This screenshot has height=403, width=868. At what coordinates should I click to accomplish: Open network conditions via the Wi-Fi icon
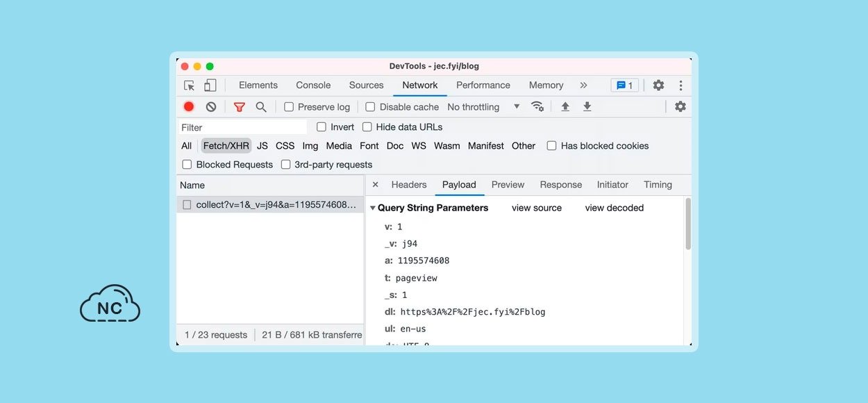point(537,106)
